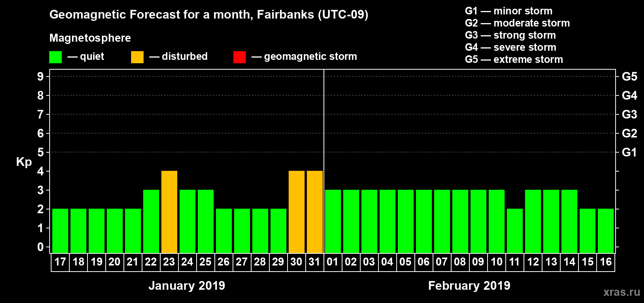Click the G2 right-axis label
644x303 pixels.
tap(630, 133)
